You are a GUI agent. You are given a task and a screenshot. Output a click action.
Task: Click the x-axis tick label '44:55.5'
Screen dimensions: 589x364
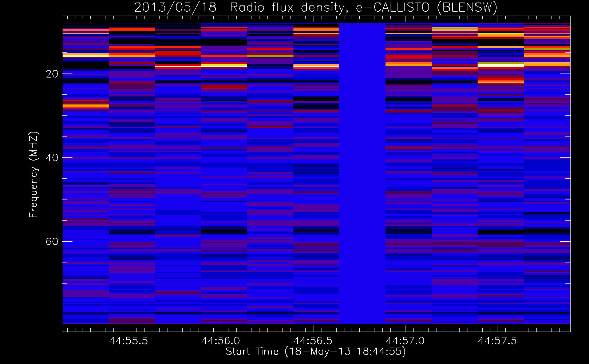(x=129, y=341)
